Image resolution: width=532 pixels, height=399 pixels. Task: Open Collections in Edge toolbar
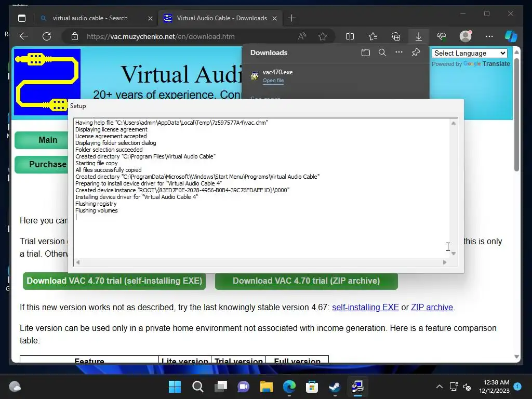(396, 36)
